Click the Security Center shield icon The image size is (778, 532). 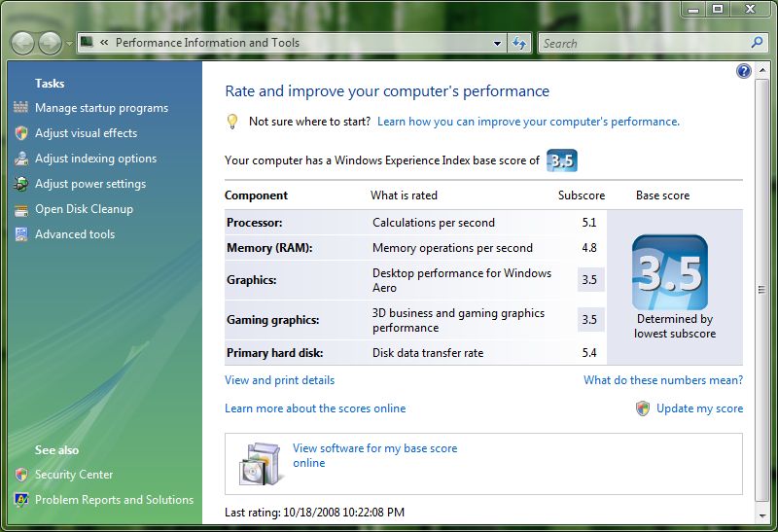tap(20, 475)
